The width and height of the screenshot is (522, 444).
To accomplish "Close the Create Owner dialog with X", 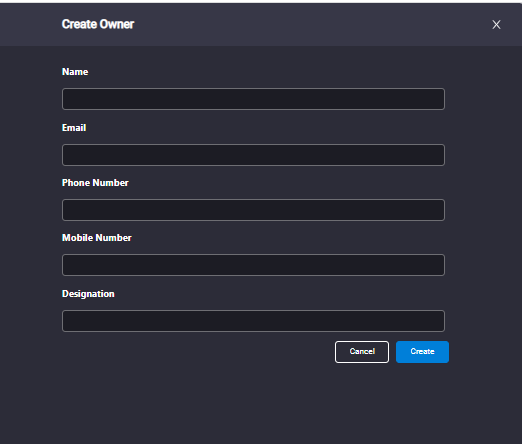I will [x=496, y=25].
